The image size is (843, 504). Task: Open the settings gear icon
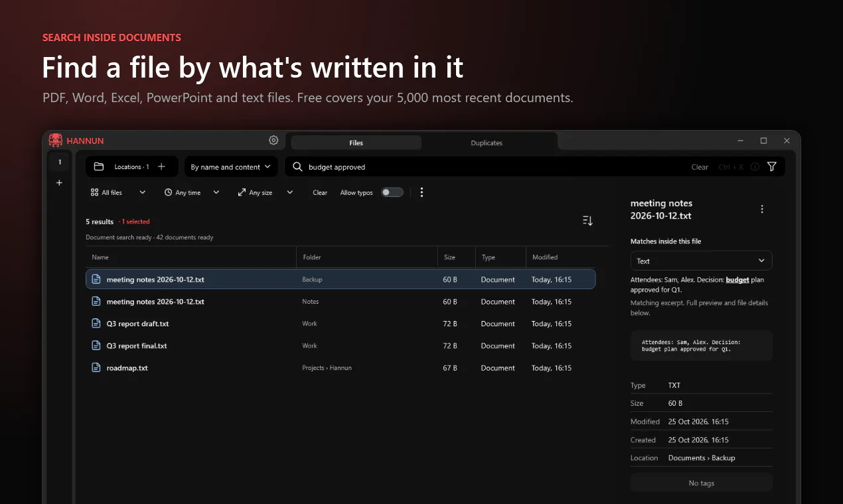pos(273,141)
